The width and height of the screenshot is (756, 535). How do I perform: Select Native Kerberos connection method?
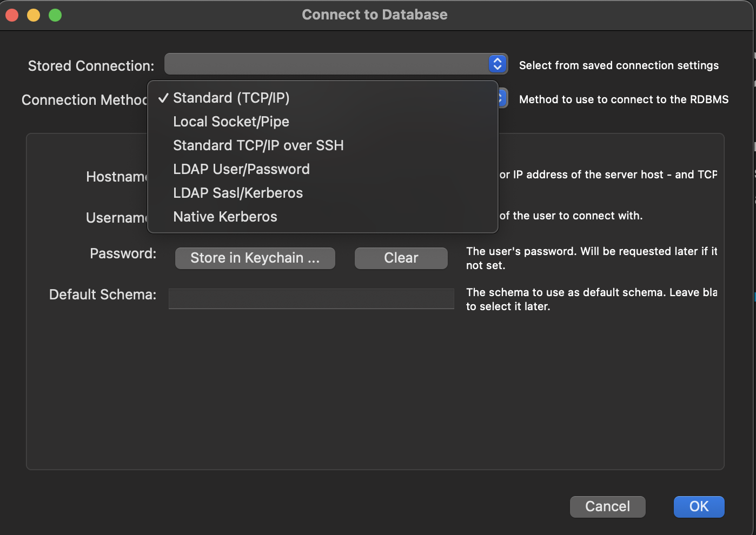(x=225, y=217)
